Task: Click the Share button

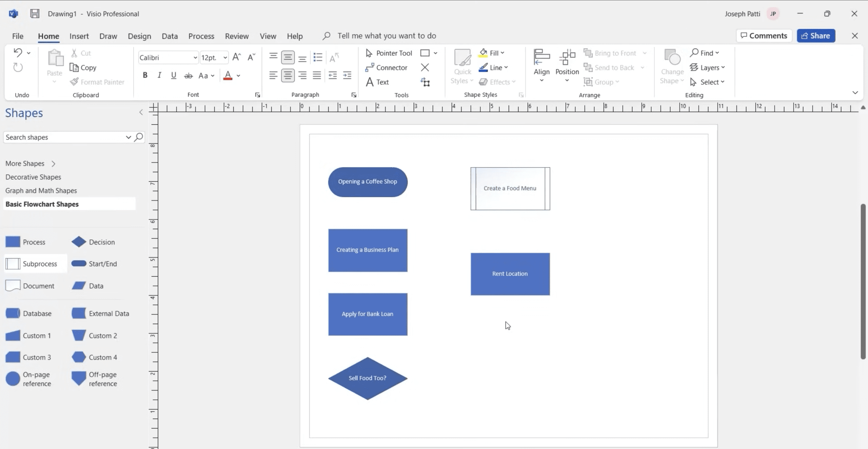Action: coord(816,36)
